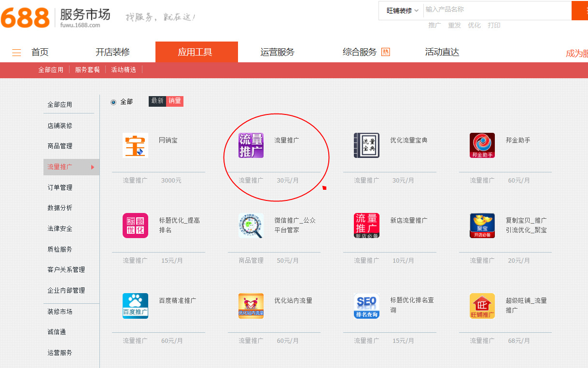Click the 服务套餐 sub-navigation link
The image size is (588, 368).
[87, 70]
